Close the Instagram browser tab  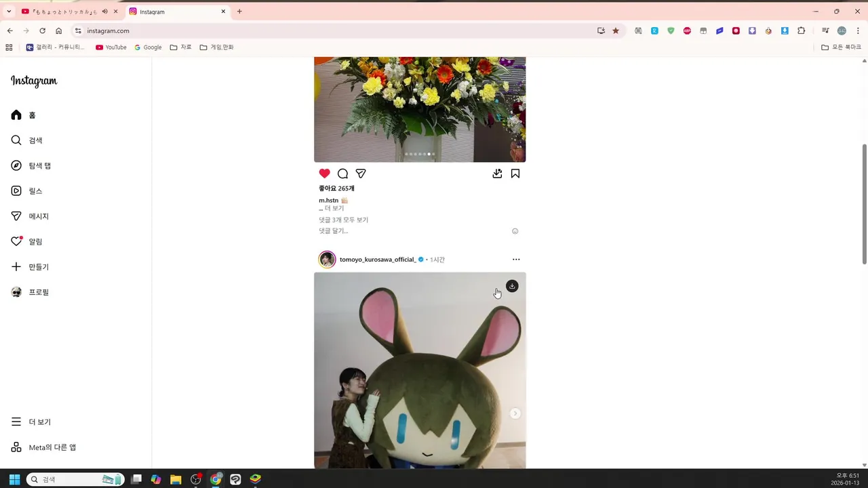[223, 12]
